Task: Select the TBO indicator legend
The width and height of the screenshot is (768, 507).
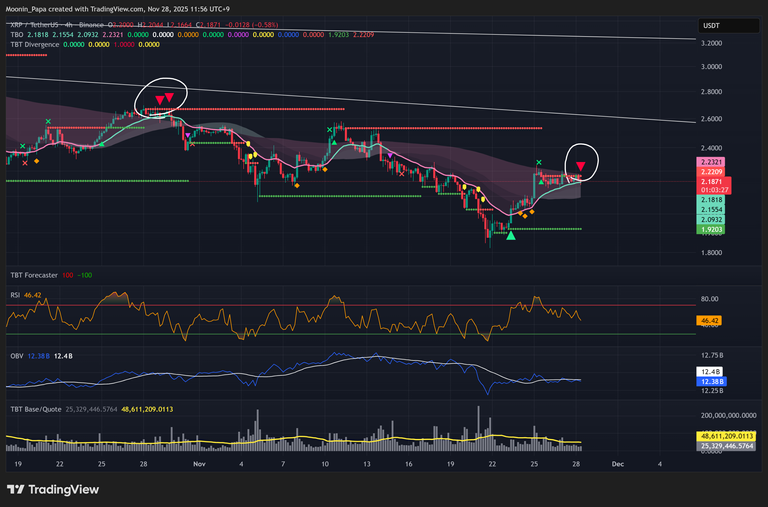Action: 16,33
